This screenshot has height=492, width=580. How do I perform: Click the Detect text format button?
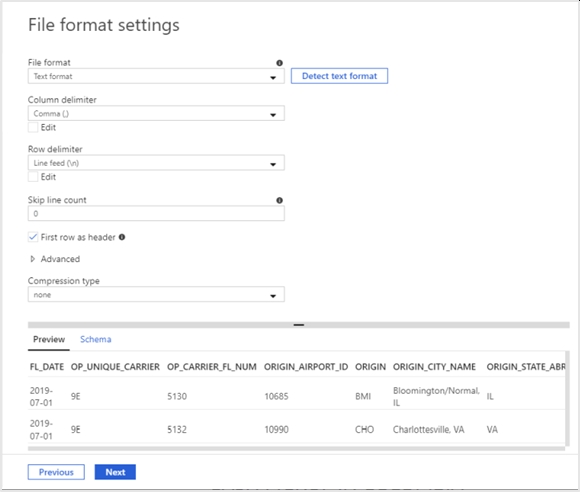pos(339,76)
